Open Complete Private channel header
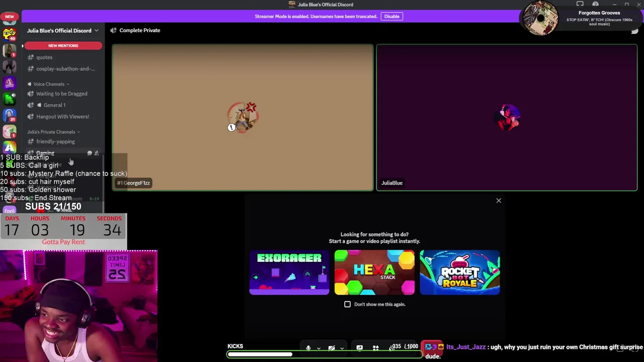The height and width of the screenshot is (362, 644). coord(135,30)
